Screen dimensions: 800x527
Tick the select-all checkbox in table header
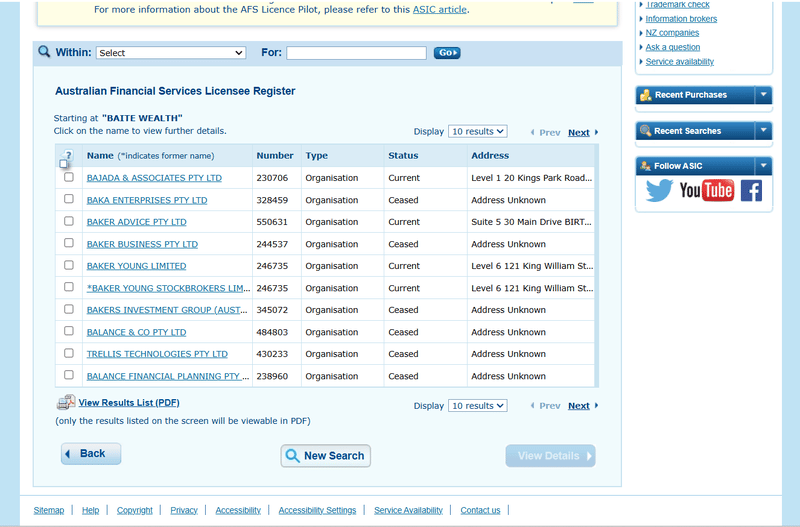pyautogui.click(x=63, y=164)
